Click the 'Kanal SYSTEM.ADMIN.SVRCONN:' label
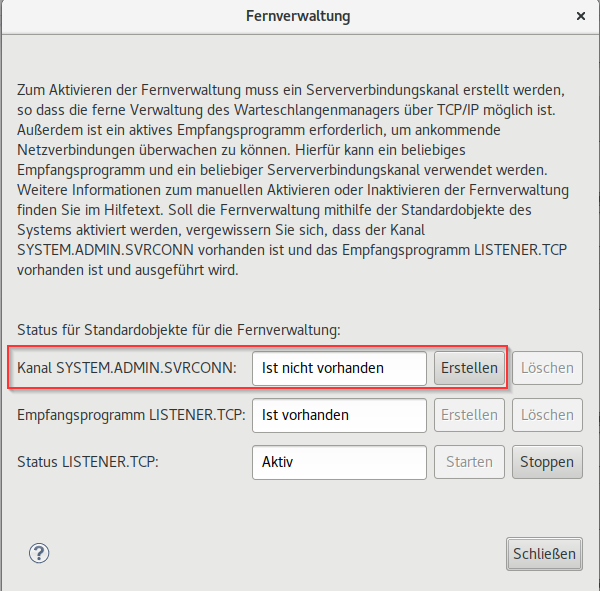The height and width of the screenshot is (591, 600). pos(127,368)
